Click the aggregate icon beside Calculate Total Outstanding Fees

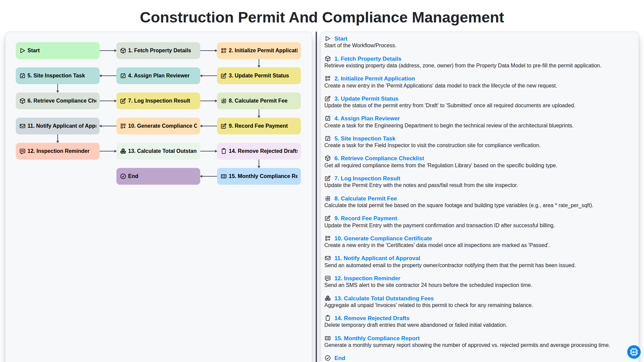point(328,298)
